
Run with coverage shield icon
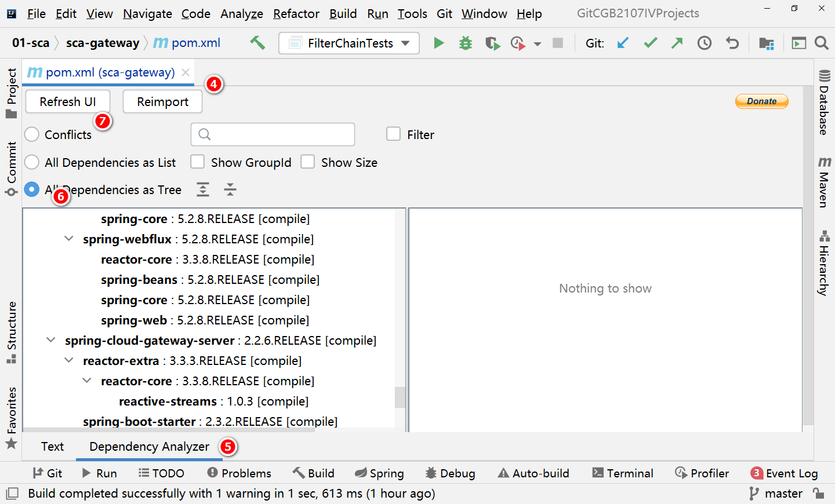(x=492, y=43)
